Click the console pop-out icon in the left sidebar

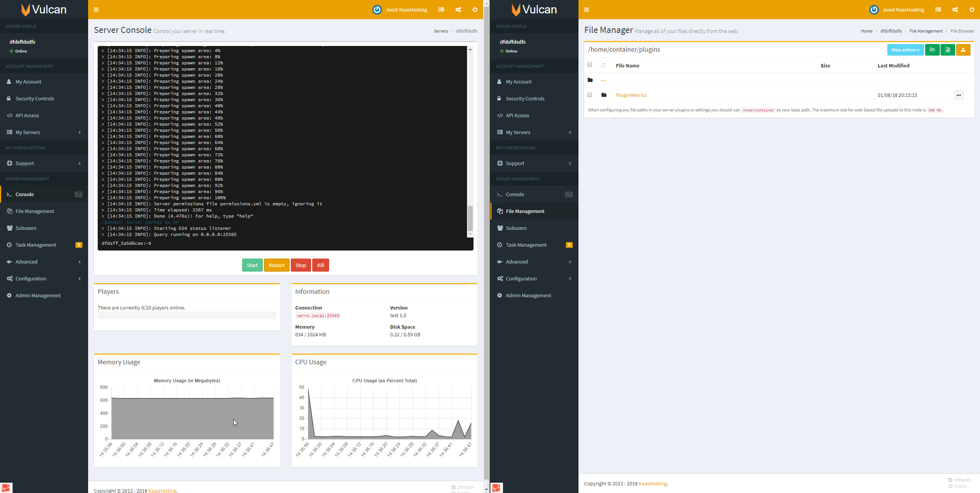[78, 194]
